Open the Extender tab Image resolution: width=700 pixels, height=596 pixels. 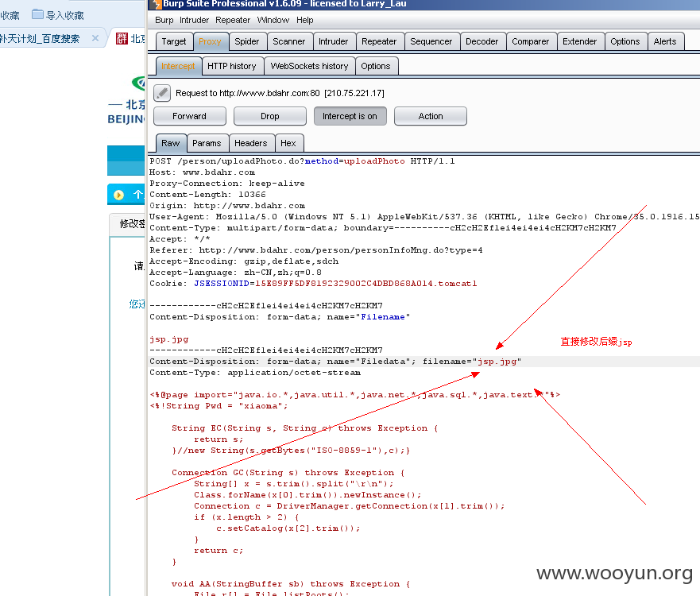(580, 41)
